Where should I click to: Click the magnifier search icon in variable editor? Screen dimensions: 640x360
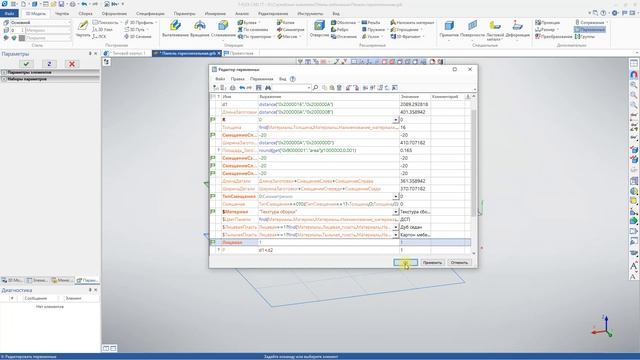(315, 88)
